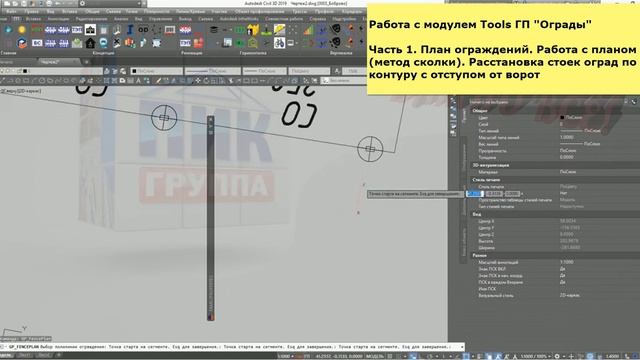Click the bicycle icon in the Горизонталка panel
Viewport: 640px width, 360px height.
click(280, 42)
